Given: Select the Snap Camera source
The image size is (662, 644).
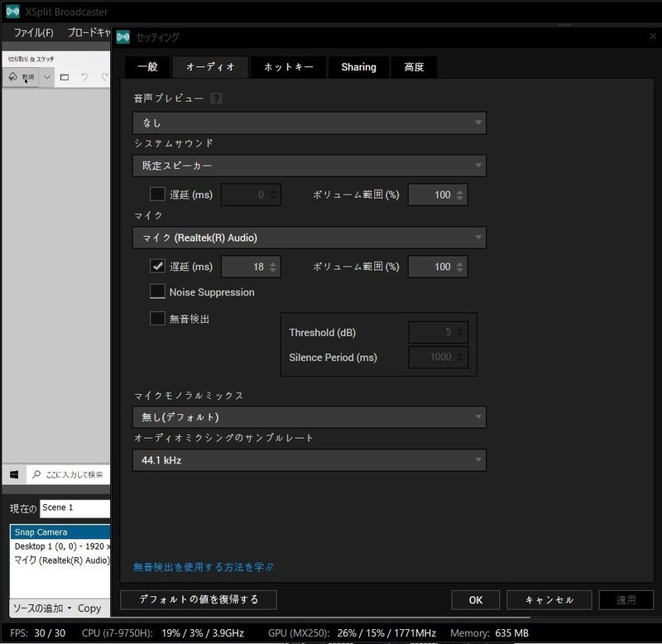Looking at the screenshot, I should pyautogui.click(x=60, y=532).
